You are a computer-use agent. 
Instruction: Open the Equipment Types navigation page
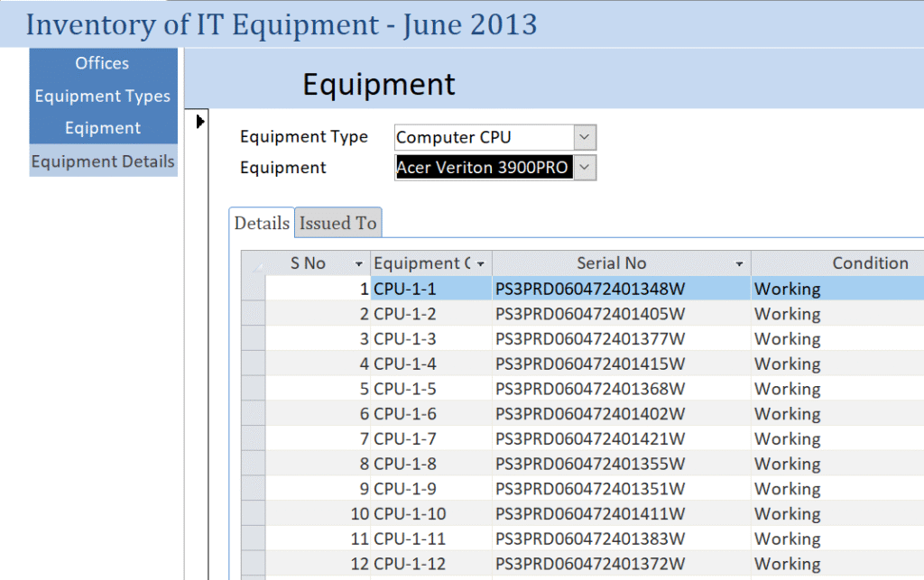pos(102,96)
